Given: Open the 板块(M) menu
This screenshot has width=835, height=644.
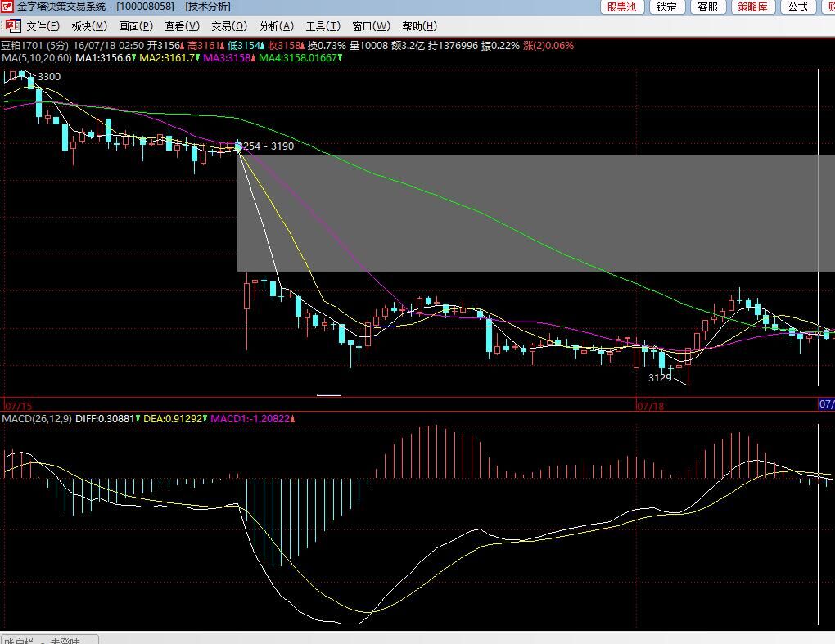Looking at the screenshot, I should [x=89, y=26].
